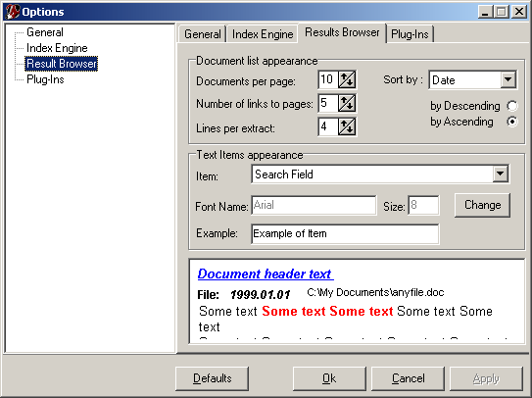
Task: Switch to the Plug-Ins tab
Action: 410,34
